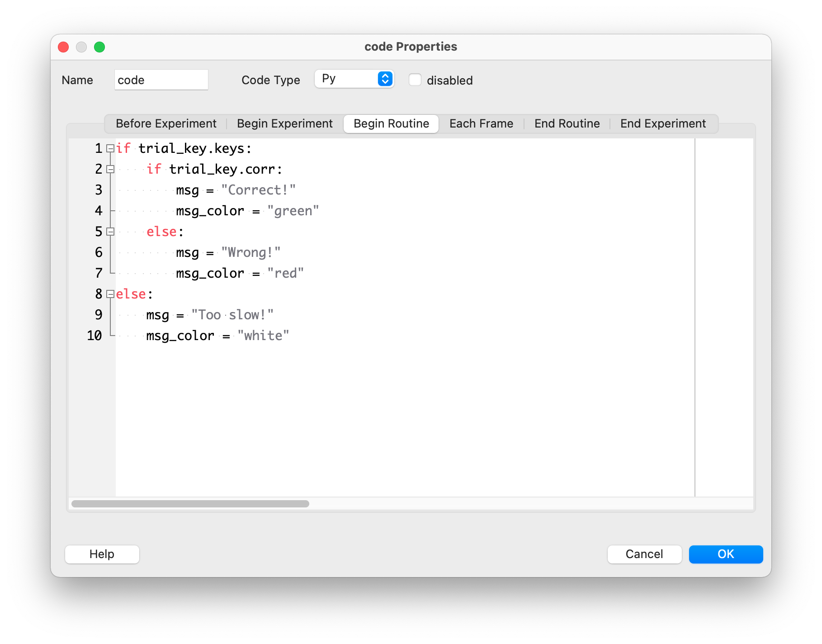Show the End Experiment tab
The height and width of the screenshot is (644, 822).
(x=663, y=124)
